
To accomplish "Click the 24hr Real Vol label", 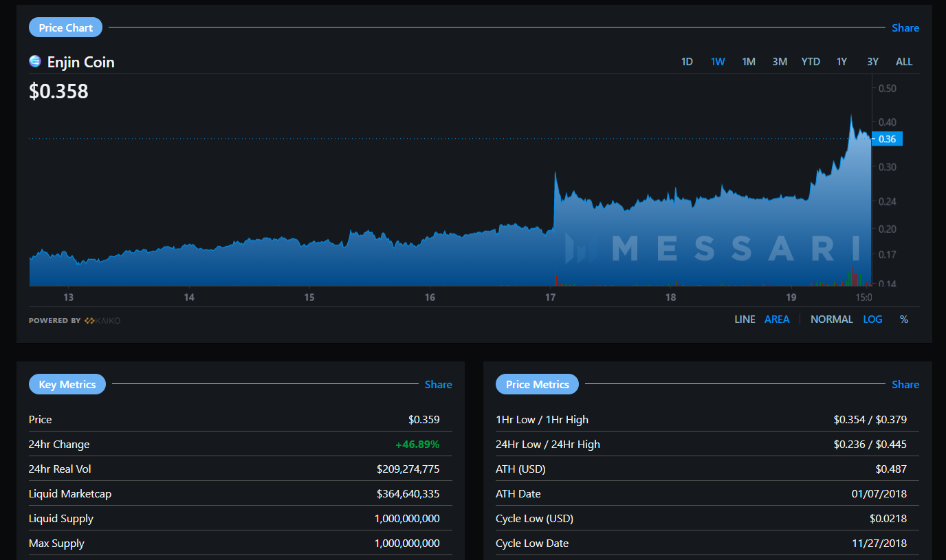I will pyautogui.click(x=60, y=469).
